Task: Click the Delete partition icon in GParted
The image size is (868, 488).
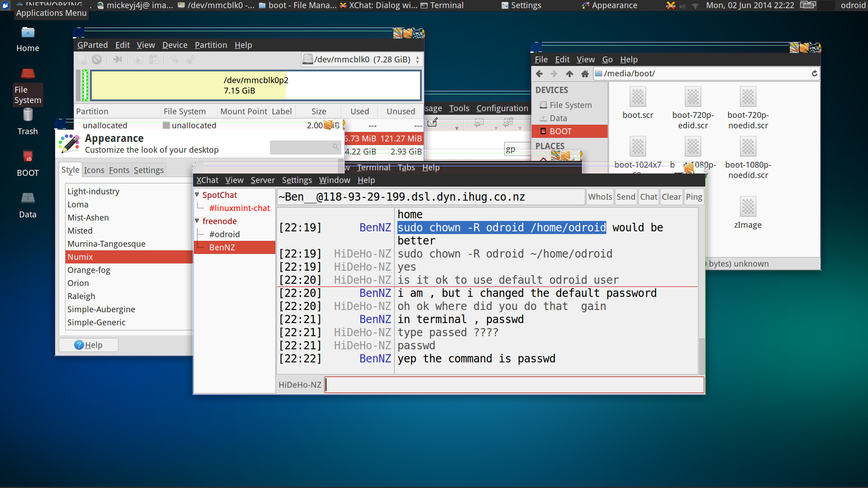Action: coord(97,59)
